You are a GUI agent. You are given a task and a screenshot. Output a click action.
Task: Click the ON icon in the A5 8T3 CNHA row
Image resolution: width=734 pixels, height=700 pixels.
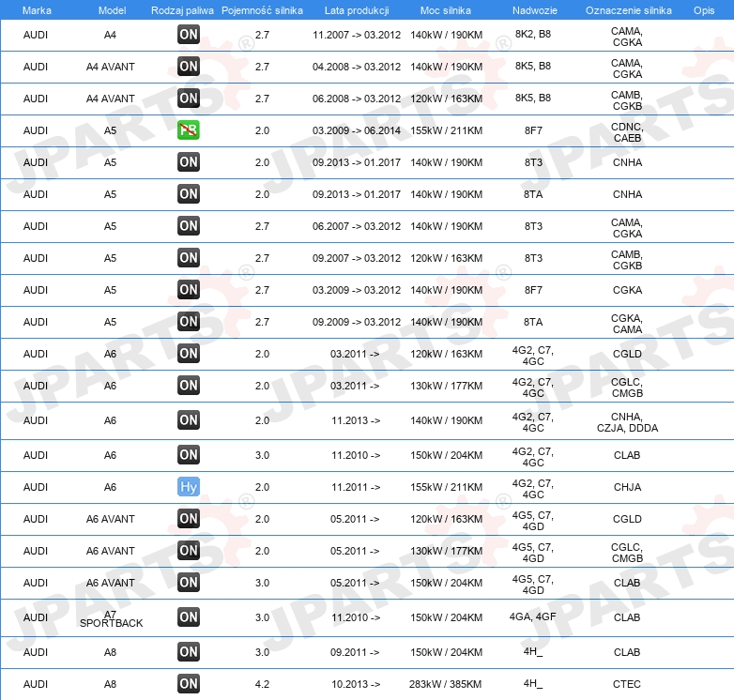(189, 162)
